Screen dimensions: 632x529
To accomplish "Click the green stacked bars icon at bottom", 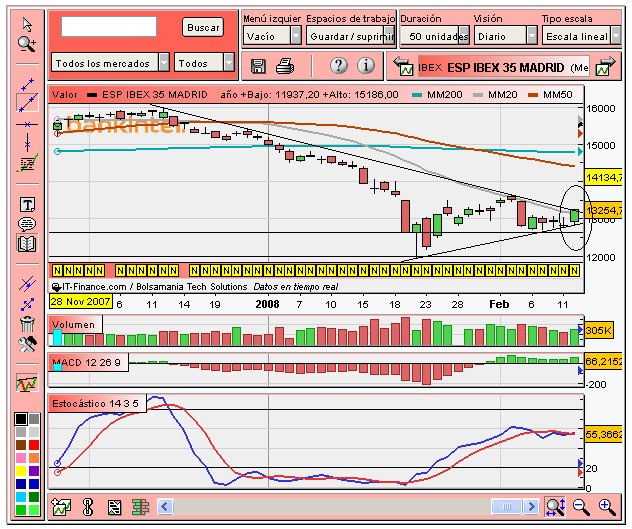I will pyautogui.click(x=140, y=507).
